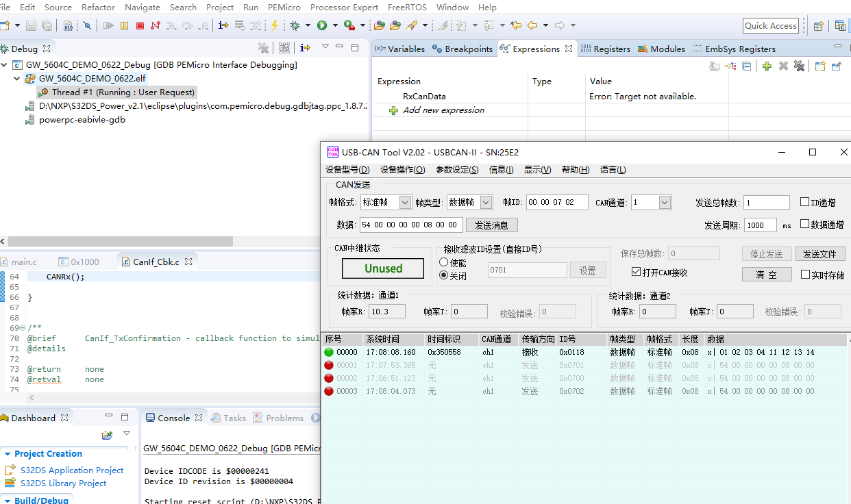Screen dimensions: 851x504
Task: Click the Unused CAN relay status button
Action: coord(383,268)
